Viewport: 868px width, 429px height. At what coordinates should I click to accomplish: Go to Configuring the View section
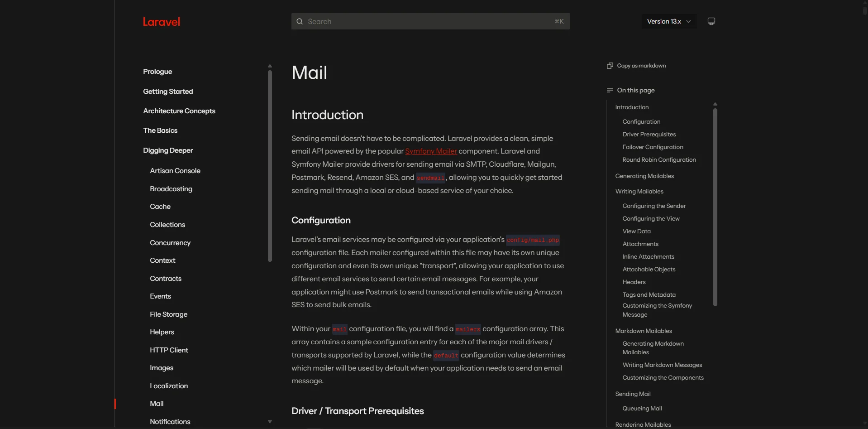(x=651, y=219)
